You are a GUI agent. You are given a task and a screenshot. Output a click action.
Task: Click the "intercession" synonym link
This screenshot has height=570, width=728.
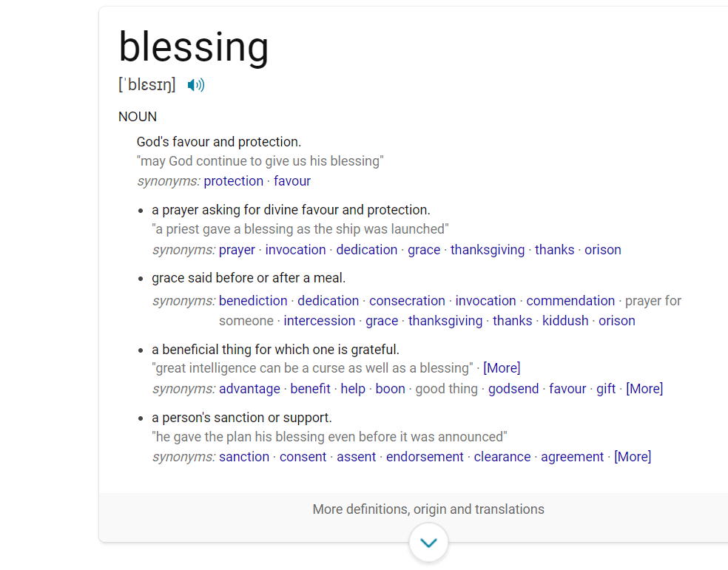320,321
